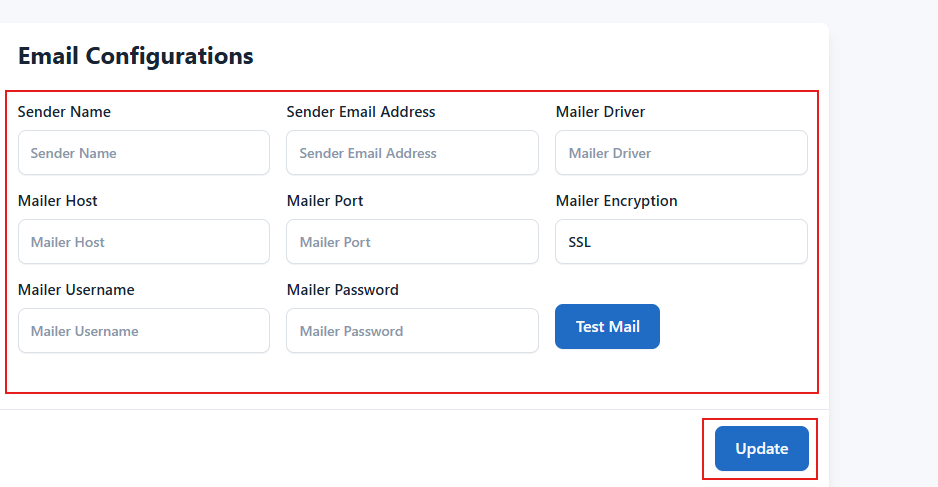
Task: Focus the Sender Email Address text box
Action: (x=412, y=153)
